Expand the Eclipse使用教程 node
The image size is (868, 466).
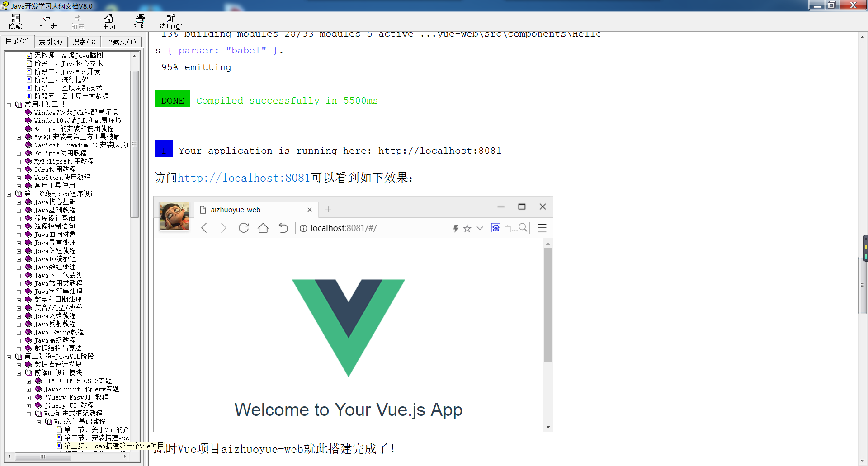[19, 153]
